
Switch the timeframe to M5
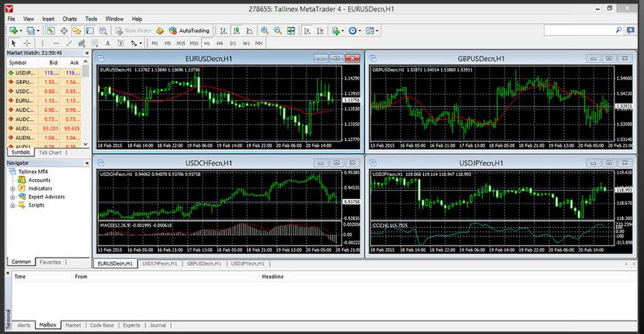pos(168,43)
